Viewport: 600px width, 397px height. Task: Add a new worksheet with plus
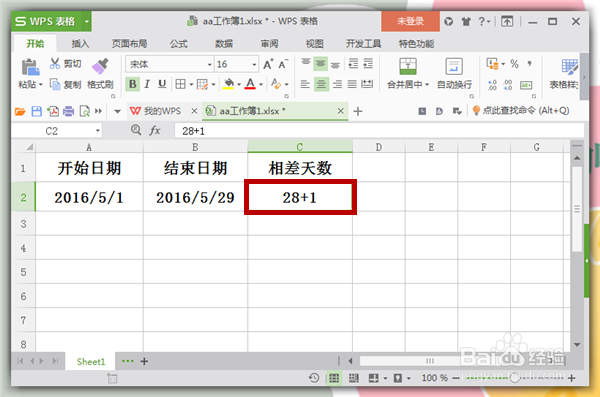tap(144, 361)
